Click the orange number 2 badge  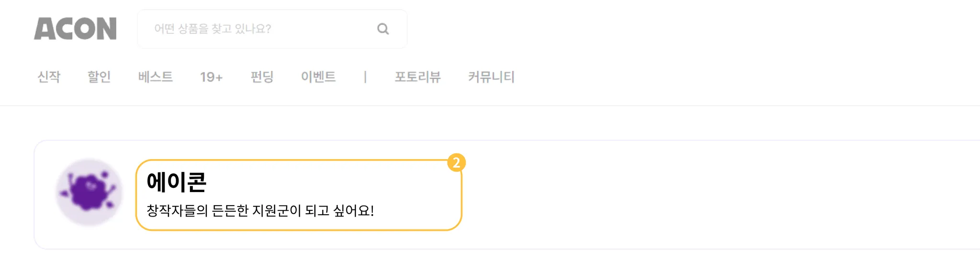[456, 163]
